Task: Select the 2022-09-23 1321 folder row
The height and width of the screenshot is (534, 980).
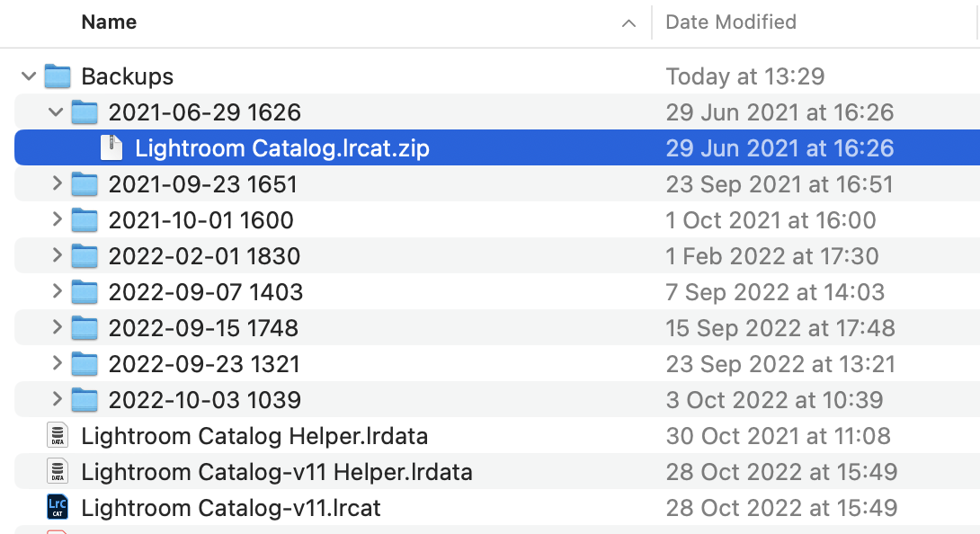Action: (497, 364)
